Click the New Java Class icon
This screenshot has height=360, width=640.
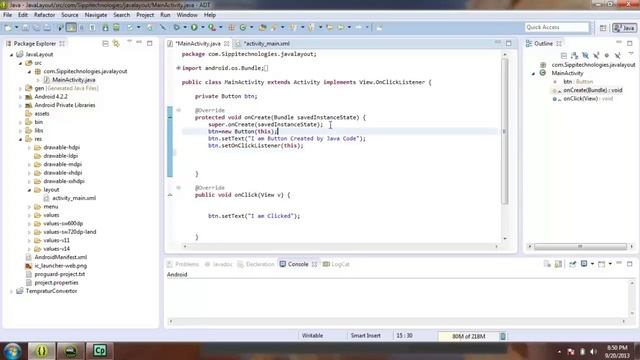pyautogui.click(x=243, y=27)
